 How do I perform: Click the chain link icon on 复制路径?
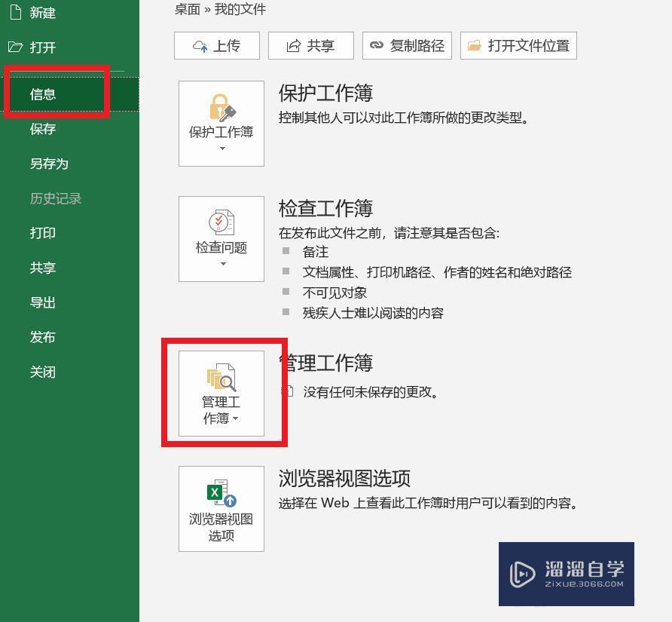(376, 45)
